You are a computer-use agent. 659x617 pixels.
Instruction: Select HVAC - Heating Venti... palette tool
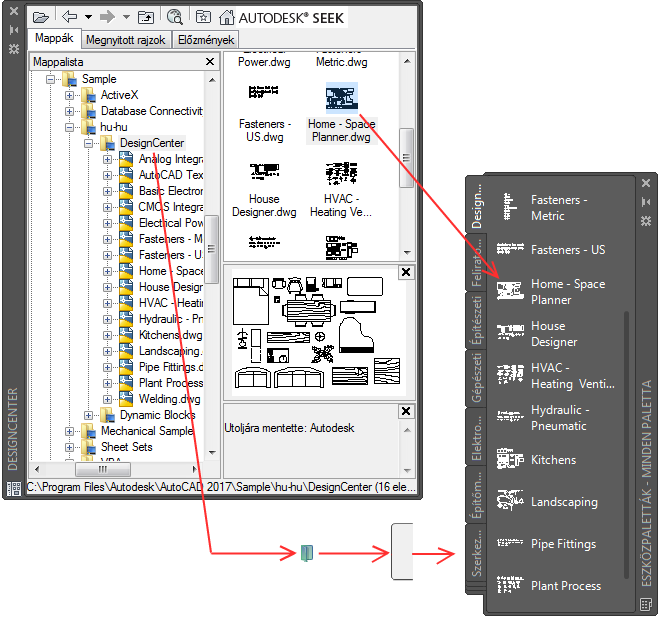[555, 376]
